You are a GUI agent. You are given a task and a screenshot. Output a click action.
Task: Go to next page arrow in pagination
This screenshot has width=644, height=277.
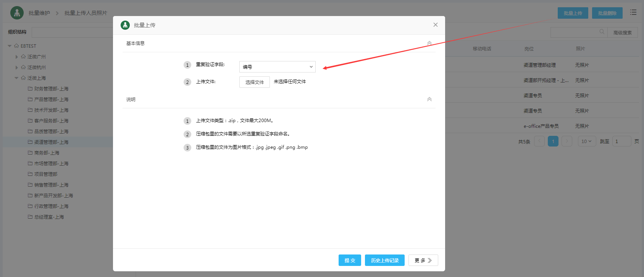point(567,142)
